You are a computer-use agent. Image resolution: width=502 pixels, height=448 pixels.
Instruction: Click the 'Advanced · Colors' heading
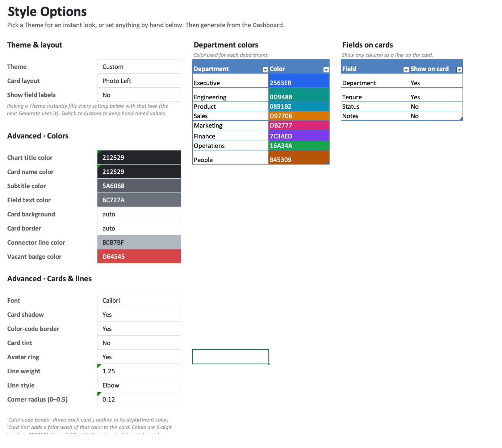[x=38, y=136]
